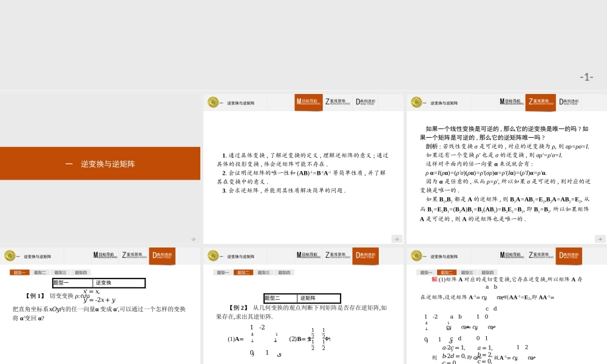Open the 题型四 tab on slide six

pyautogui.click(x=487, y=272)
